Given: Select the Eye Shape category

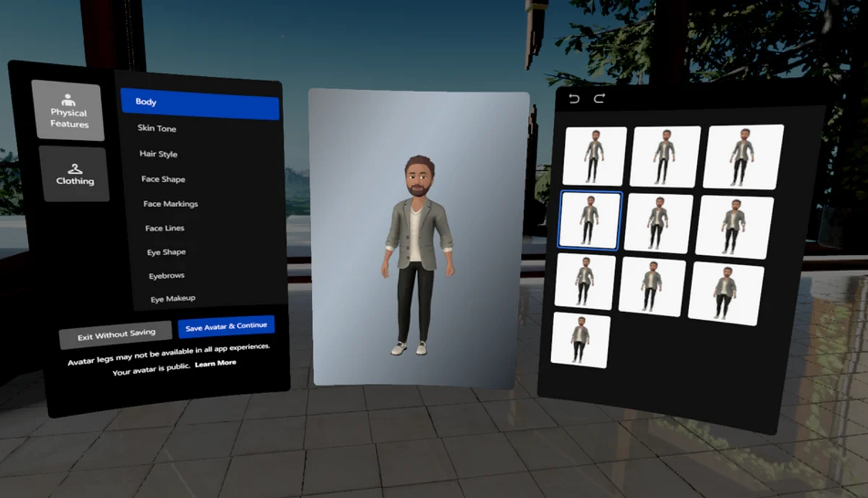Looking at the screenshot, I should (x=167, y=252).
